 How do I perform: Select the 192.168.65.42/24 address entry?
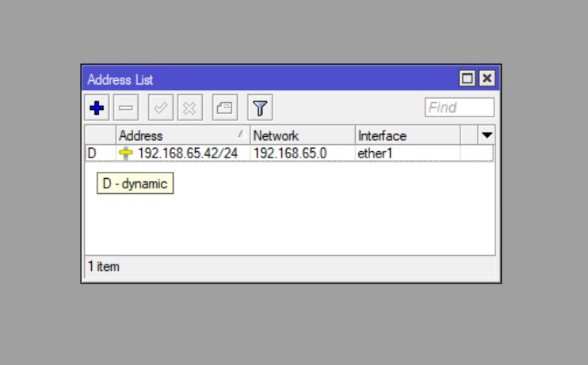point(188,153)
